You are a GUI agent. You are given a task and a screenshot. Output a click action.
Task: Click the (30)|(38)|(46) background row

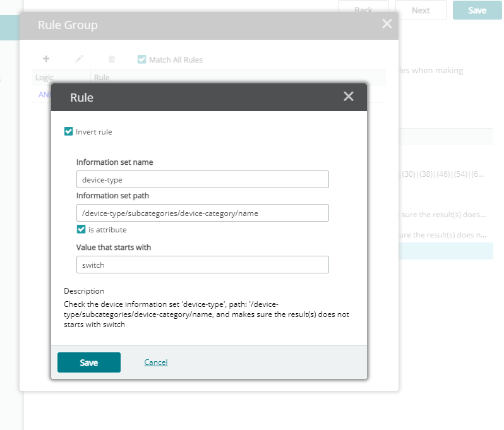point(441,174)
